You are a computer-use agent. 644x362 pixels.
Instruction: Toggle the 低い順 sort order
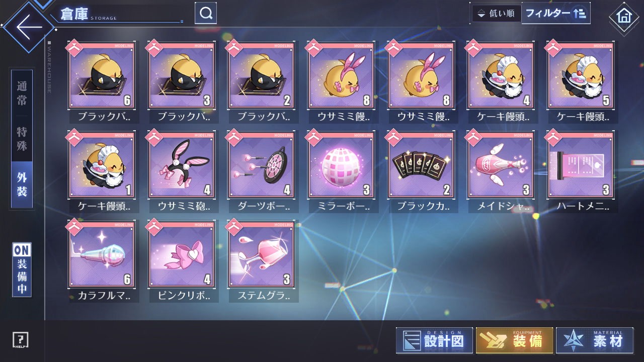[496, 14]
